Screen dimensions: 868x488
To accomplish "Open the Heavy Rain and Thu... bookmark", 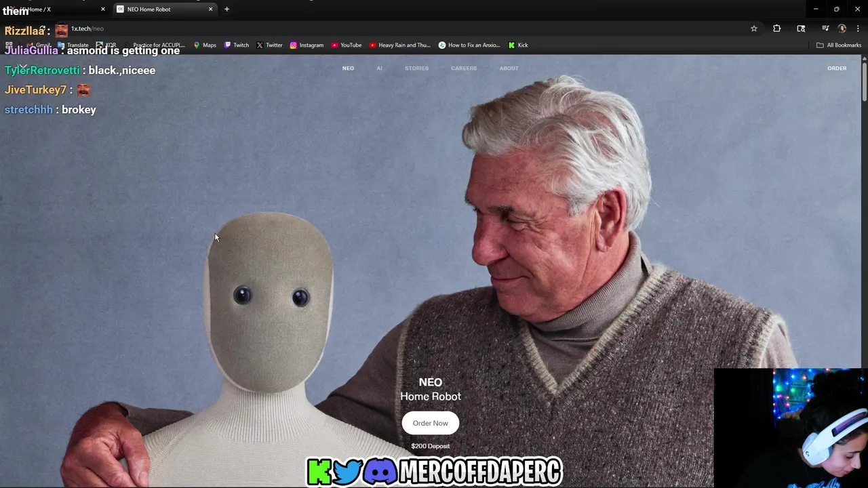I will [400, 45].
